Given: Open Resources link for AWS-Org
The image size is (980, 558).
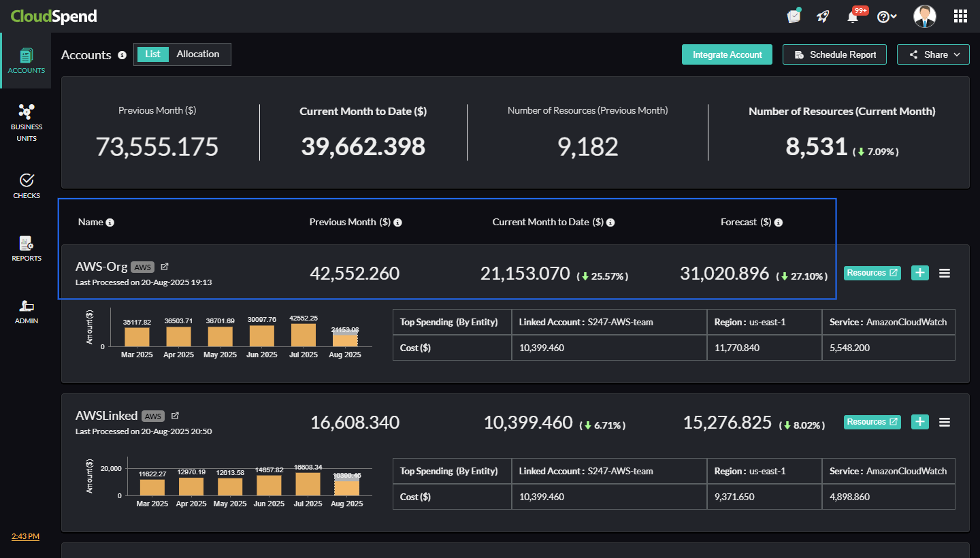Looking at the screenshot, I should (872, 273).
